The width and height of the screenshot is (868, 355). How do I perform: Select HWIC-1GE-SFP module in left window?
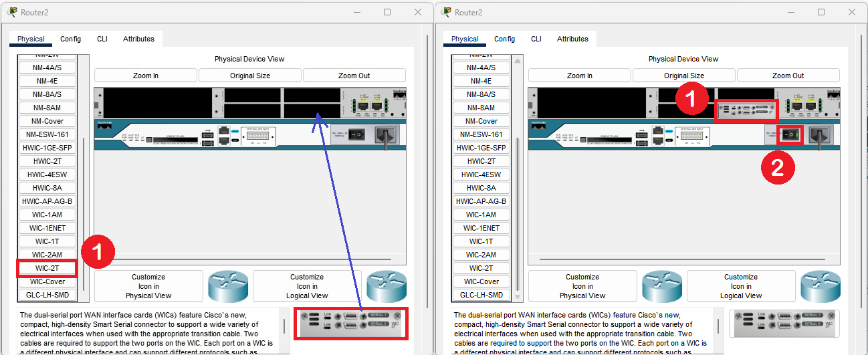pyautogui.click(x=47, y=148)
